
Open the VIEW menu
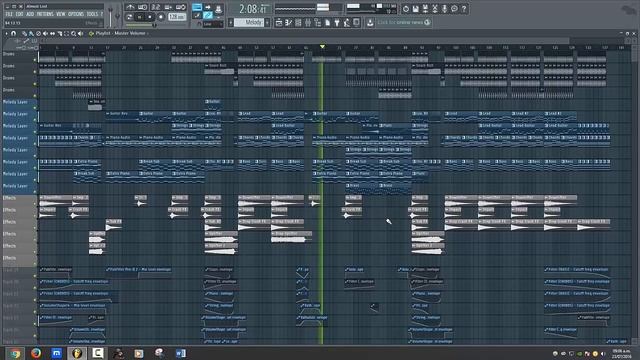(x=61, y=14)
